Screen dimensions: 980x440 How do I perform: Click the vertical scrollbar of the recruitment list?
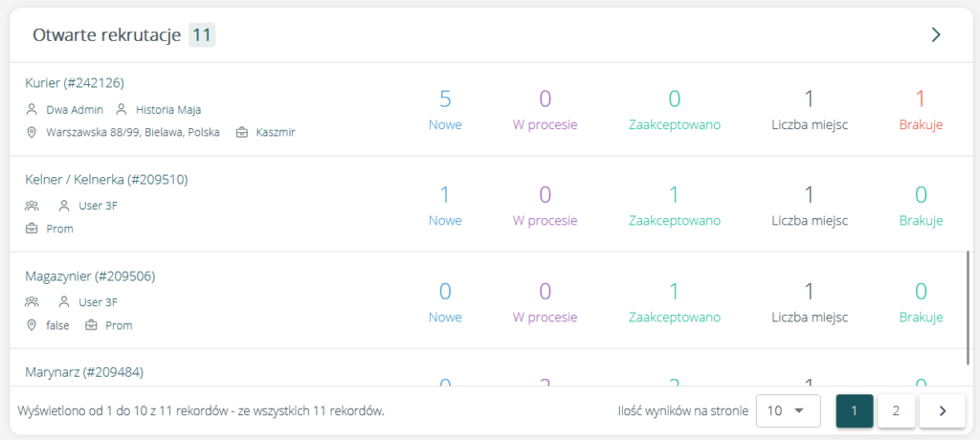coord(969,306)
